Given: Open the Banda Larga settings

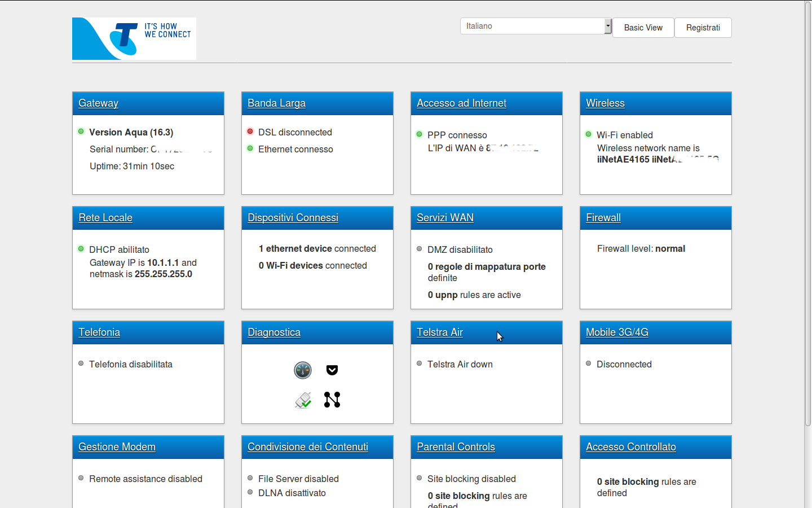Looking at the screenshot, I should (277, 103).
